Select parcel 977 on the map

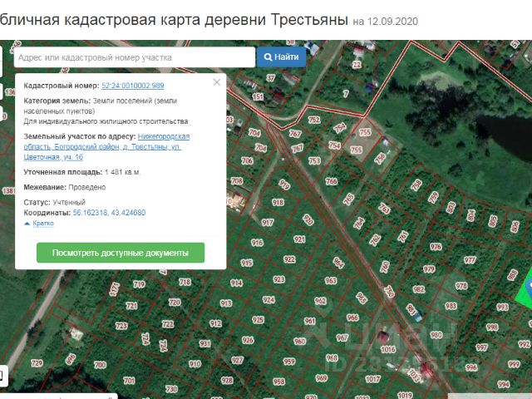(470, 260)
